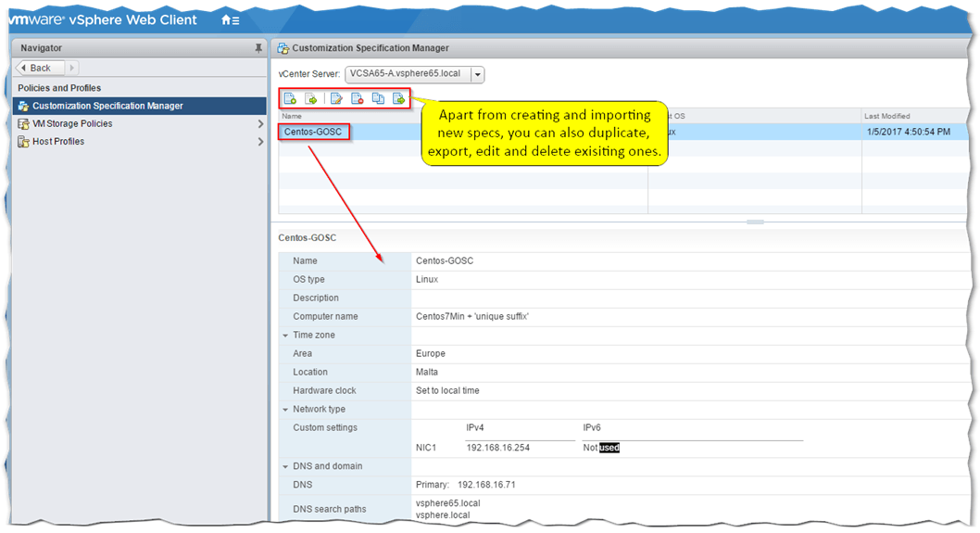980x533 pixels.
Task: Click the Customization Specification Manager sidebar icon
Action: (24, 106)
